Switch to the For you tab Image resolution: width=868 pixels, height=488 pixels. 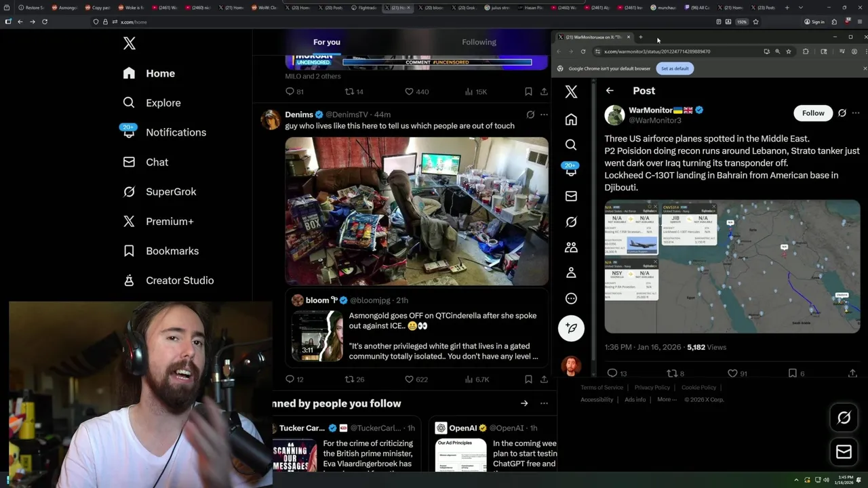point(327,42)
